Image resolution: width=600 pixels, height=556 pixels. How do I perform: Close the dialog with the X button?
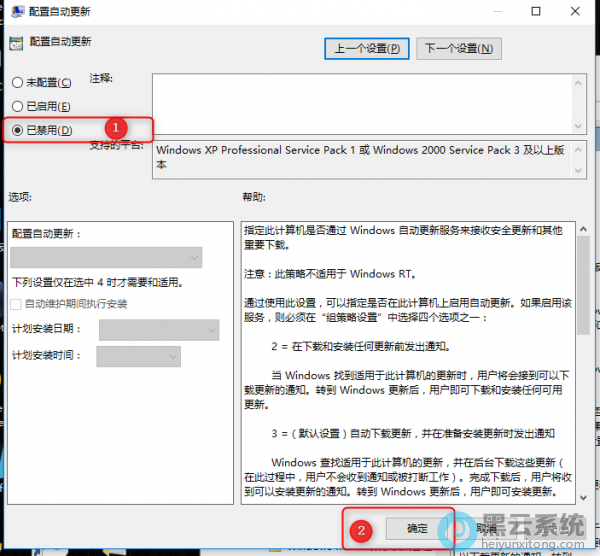(581, 12)
